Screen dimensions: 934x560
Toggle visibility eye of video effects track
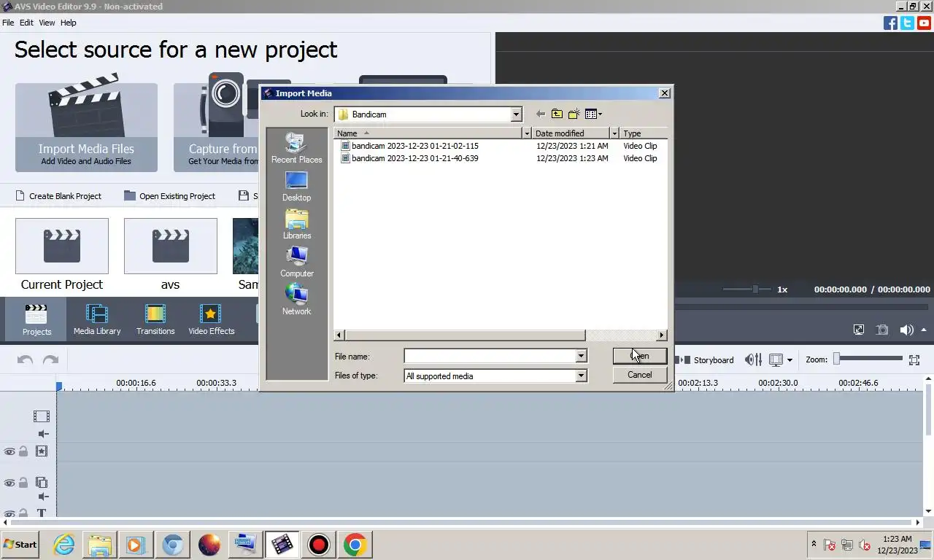coord(9,452)
